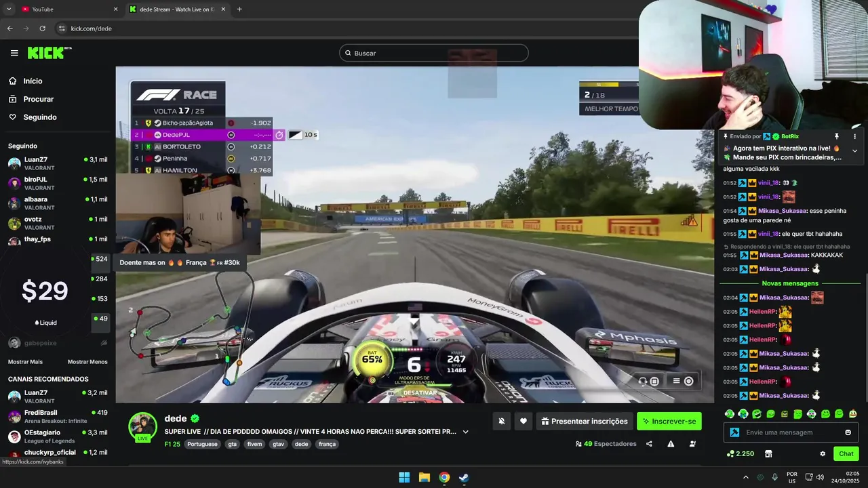The height and width of the screenshot is (488, 868).
Task: Click the report warning triangle icon
Action: pos(671,444)
